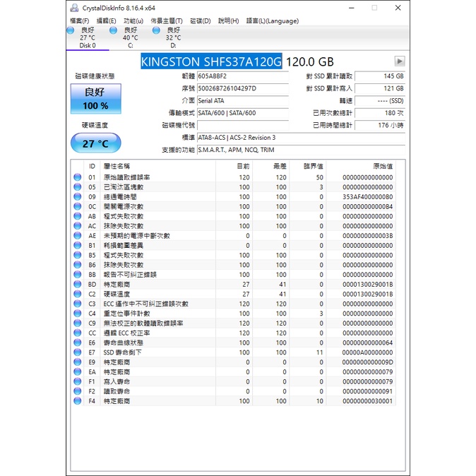Click status orb for attribute F4 row
This screenshot has width=476, height=476.
77,401
